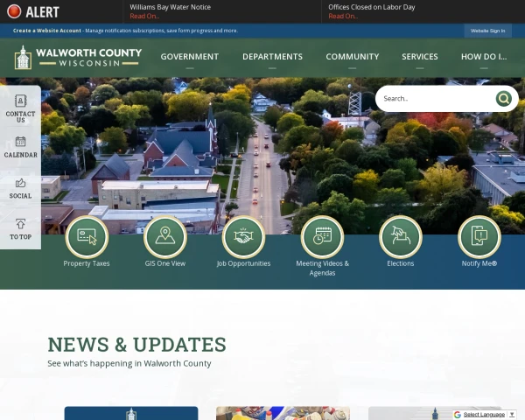Open the Social sidebar icon
Image resolution: width=525 pixels, height=420 pixels.
[21, 188]
